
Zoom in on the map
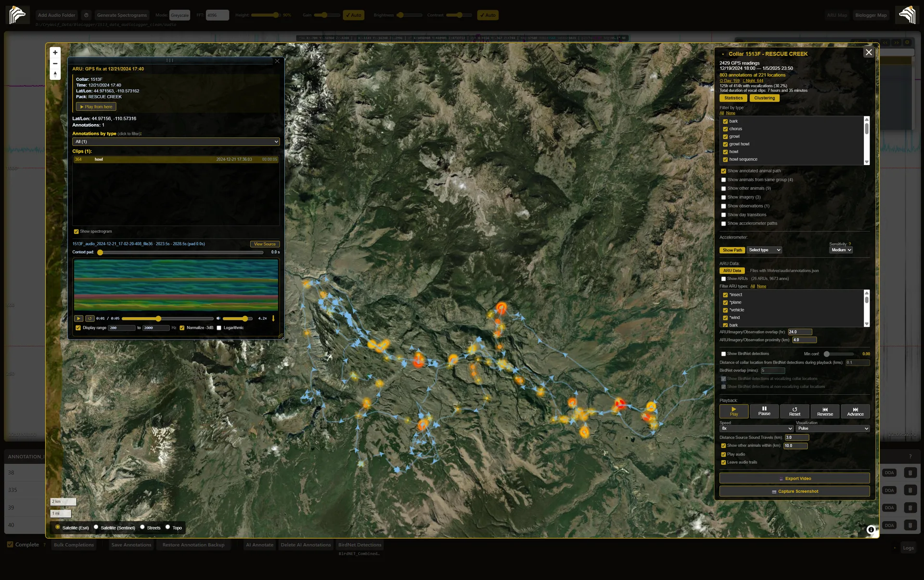point(55,52)
